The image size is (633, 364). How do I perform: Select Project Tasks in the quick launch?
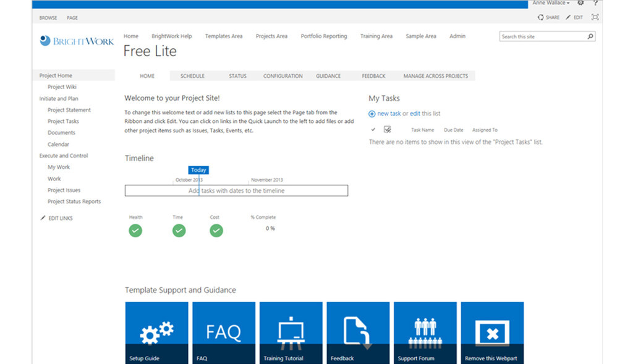pyautogui.click(x=62, y=121)
